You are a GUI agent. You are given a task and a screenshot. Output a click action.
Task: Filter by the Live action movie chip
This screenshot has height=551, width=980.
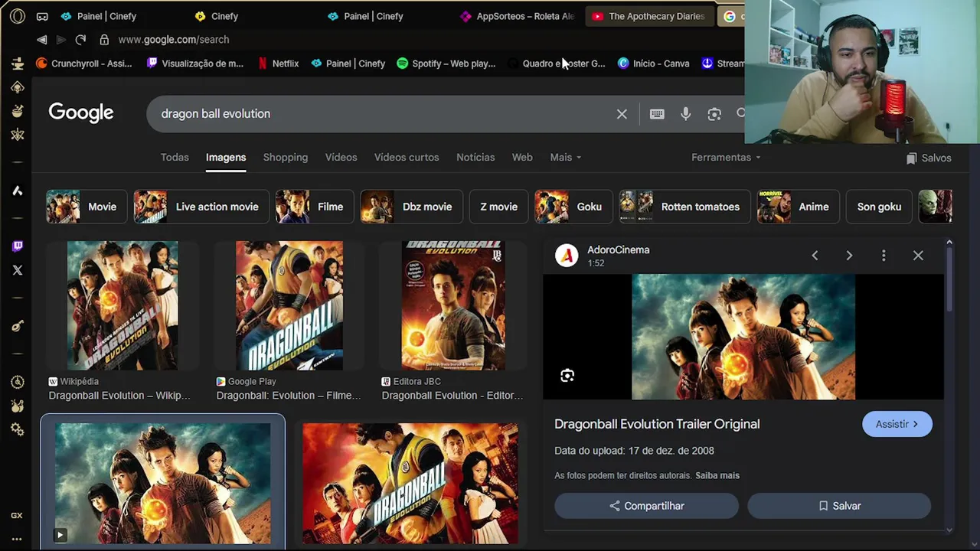(201, 207)
